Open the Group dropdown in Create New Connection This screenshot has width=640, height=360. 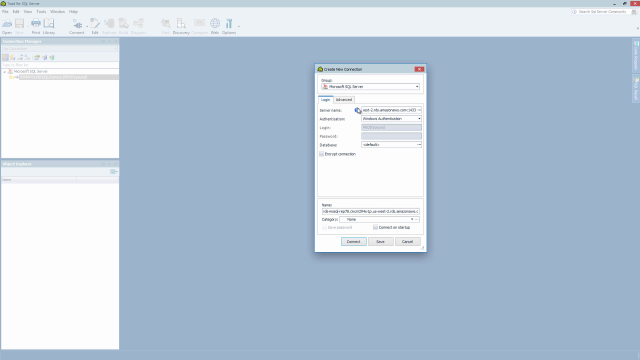coord(371,87)
